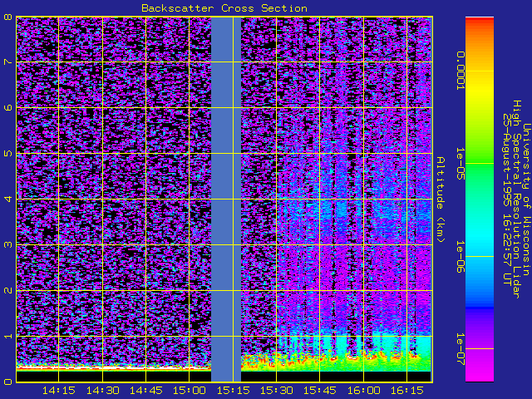Screen dimensions: 532x399
Task: Click the 16:00 time axis label
Action: coord(363,391)
